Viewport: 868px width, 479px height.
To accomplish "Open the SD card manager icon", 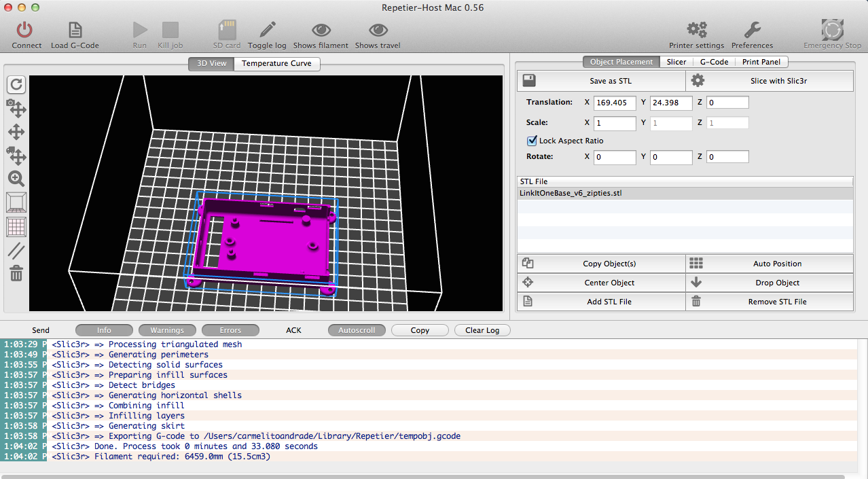I will pyautogui.click(x=227, y=30).
